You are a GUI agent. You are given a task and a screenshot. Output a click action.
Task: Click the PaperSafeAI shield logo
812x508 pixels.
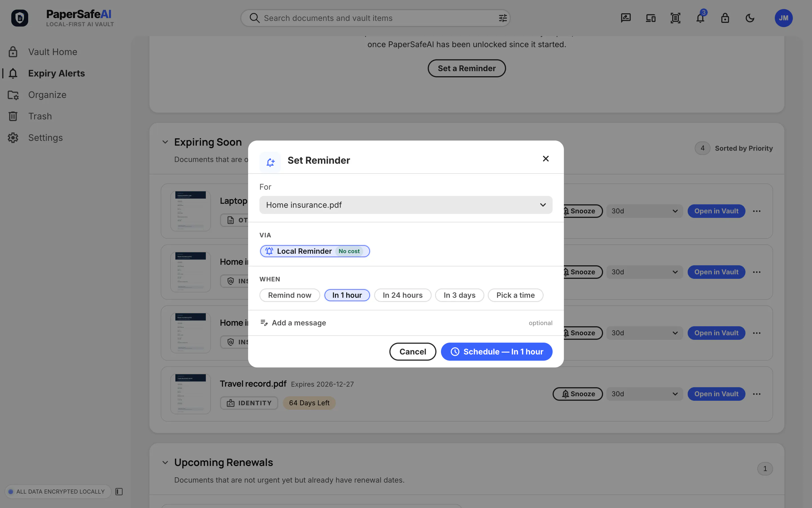(x=19, y=18)
